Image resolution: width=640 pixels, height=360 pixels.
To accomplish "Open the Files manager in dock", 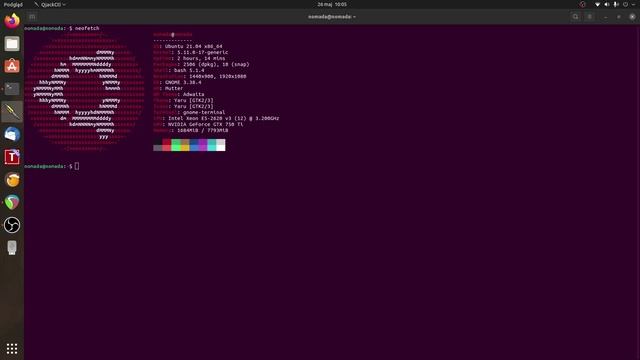I will pyautogui.click(x=12, y=44).
